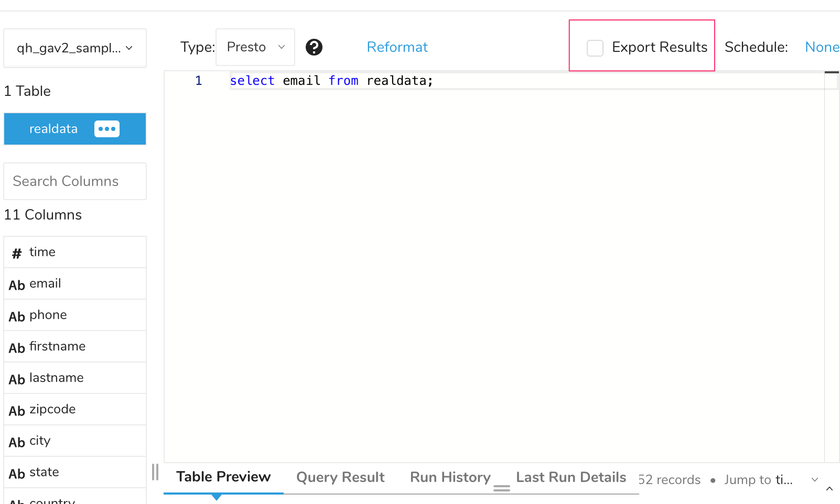Viewport: 840px width, 504px height.
Task: Open the qh_gav2_sampl database dropdown
Action: tap(75, 48)
